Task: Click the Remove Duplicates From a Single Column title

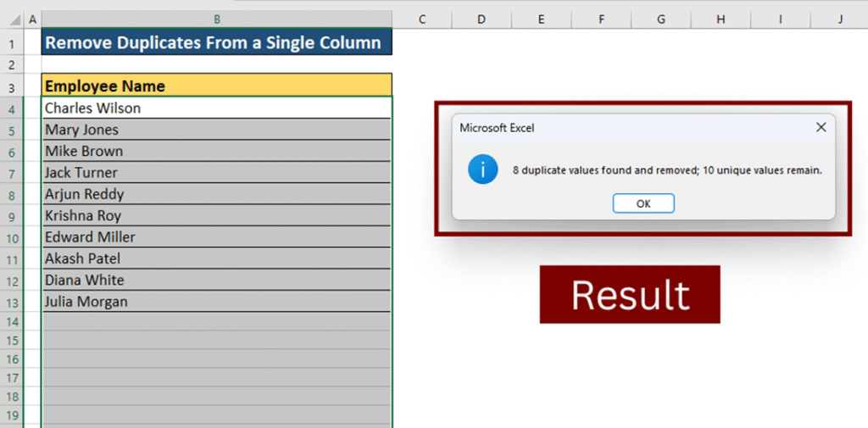Action: (217, 42)
